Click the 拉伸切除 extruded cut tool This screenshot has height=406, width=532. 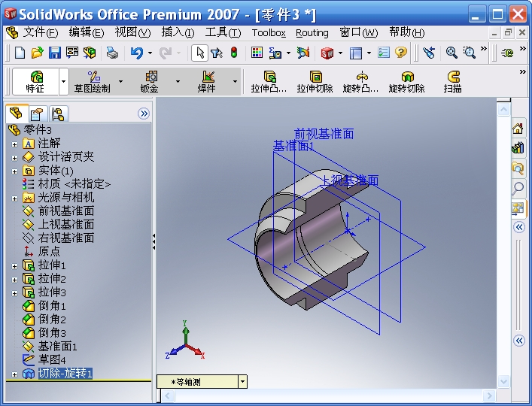tap(315, 82)
